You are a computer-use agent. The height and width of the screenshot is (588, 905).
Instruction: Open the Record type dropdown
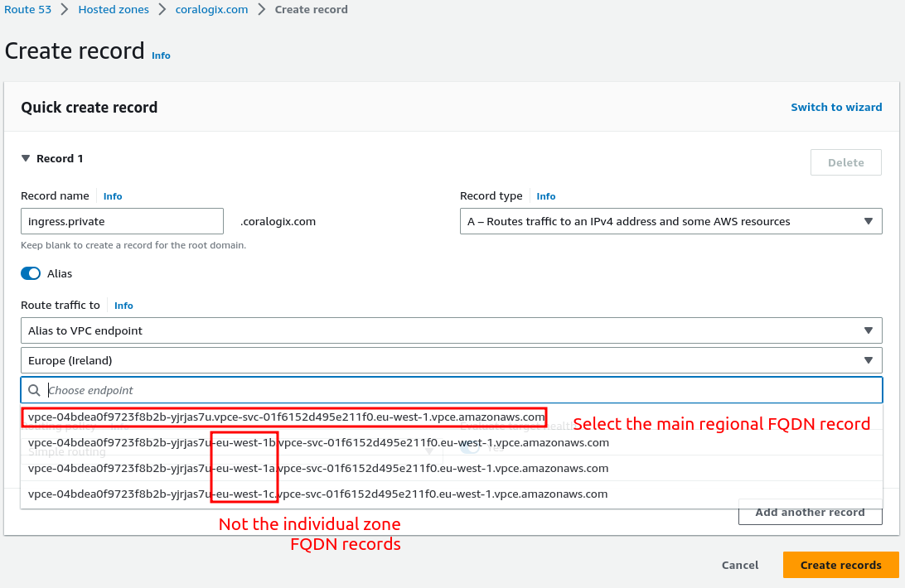point(670,221)
